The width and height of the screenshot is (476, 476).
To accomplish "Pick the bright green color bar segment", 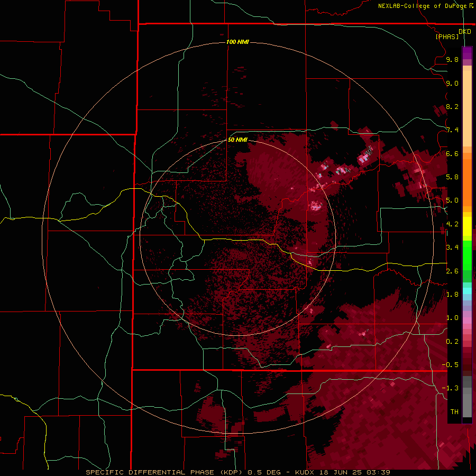I will (x=467, y=255).
